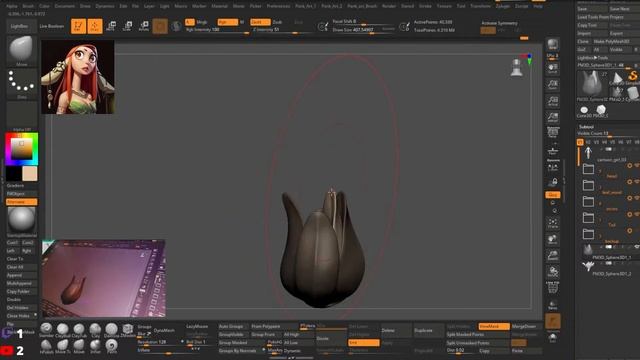
Task: Click the SimpleBrush S icon in tool panel
Action: (x=633, y=76)
